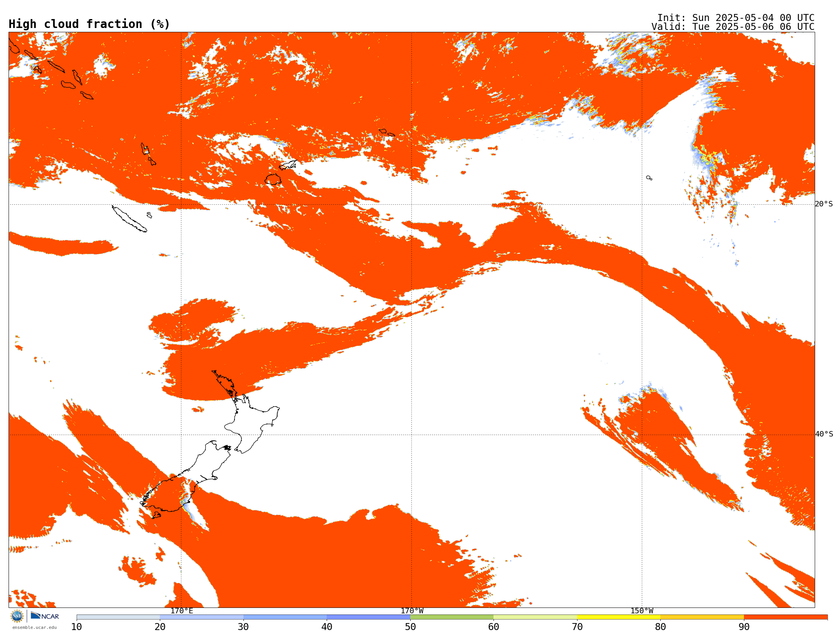The image size is (840, 632).
Task: Pick the 30-40 blue colorbar segment
Action: click(285, 617)
